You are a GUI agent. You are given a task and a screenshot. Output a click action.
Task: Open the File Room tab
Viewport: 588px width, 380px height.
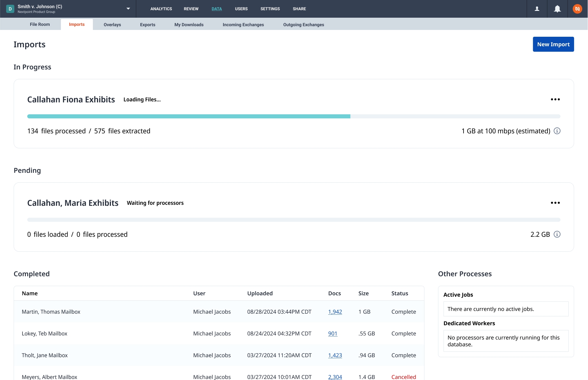[x=40, y=24]
